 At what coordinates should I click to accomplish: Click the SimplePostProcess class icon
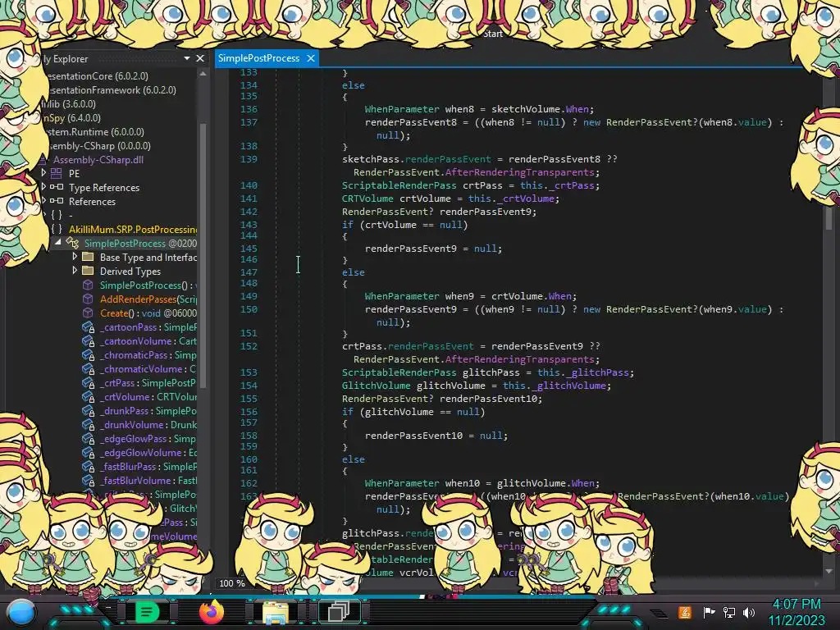pos(72,243)
